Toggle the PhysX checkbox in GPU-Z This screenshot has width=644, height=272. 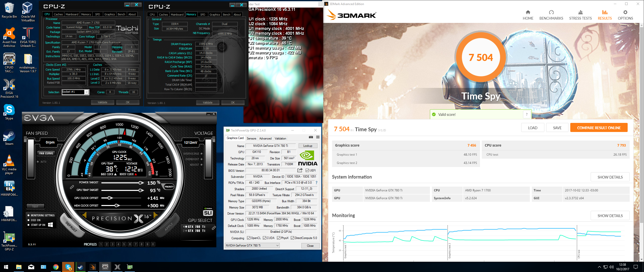click(278, 238)
